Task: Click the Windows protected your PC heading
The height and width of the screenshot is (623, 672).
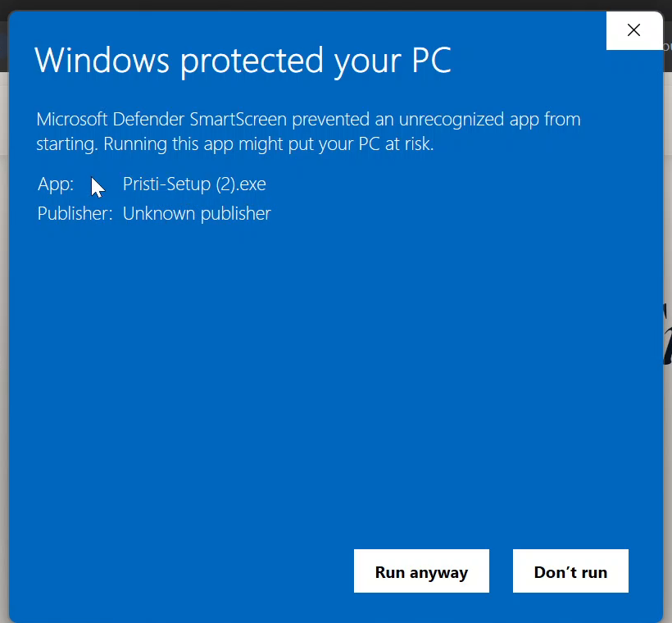Action: [x=243, y=61]
